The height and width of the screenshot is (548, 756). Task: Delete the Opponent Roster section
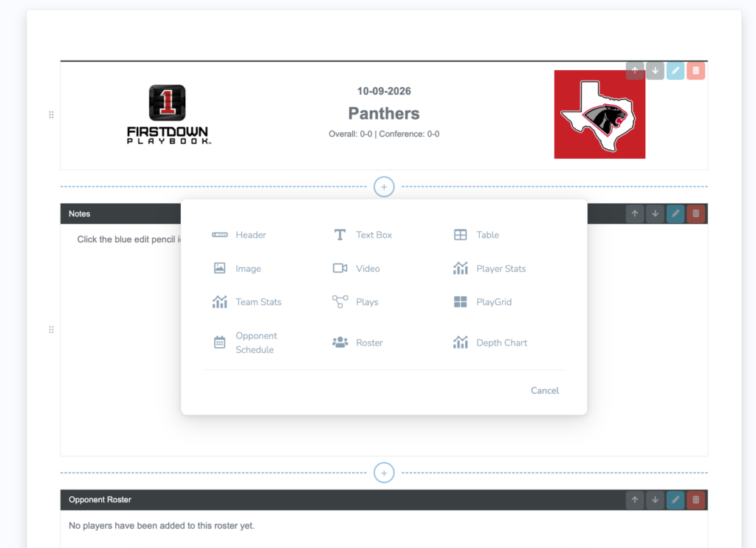pyautogui.click(x=695, y=500)
